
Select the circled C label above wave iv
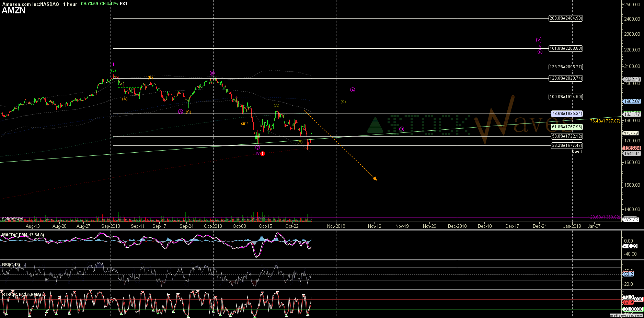coord(257,147)
